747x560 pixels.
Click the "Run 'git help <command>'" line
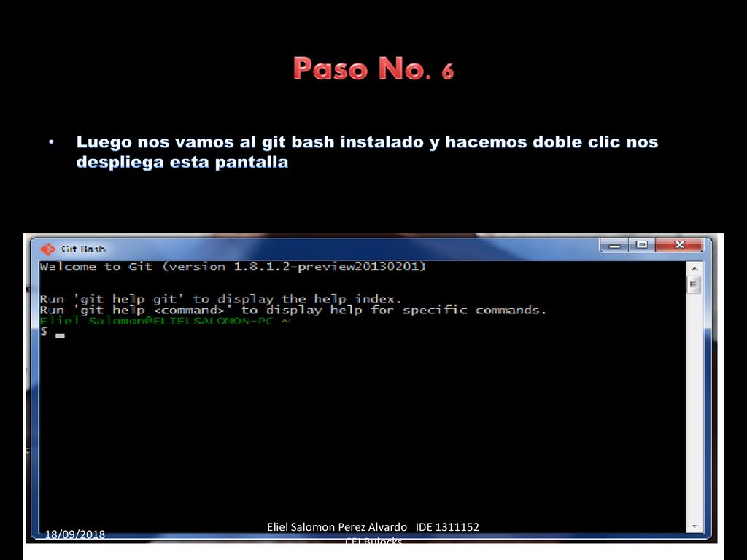click(x=293, y=310)
